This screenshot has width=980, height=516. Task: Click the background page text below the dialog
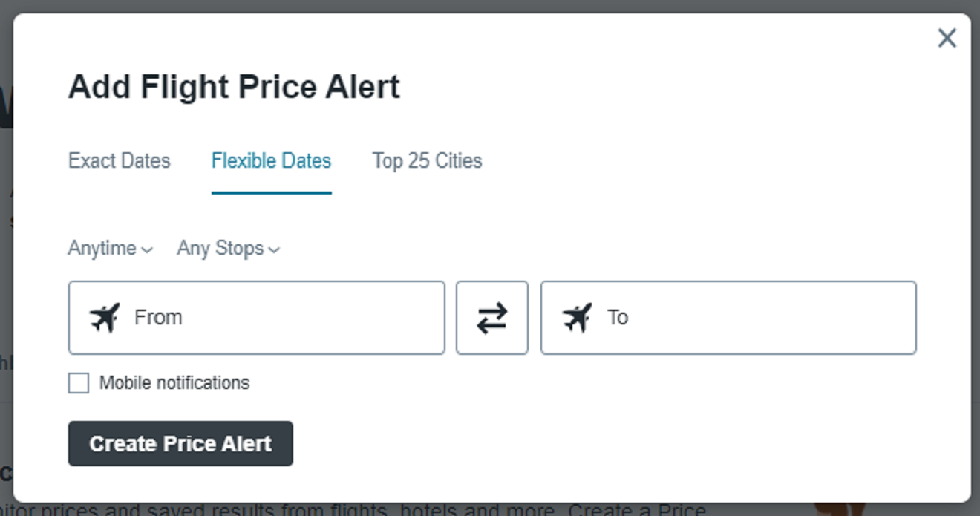pyautogui.click(x=371, y=510)
